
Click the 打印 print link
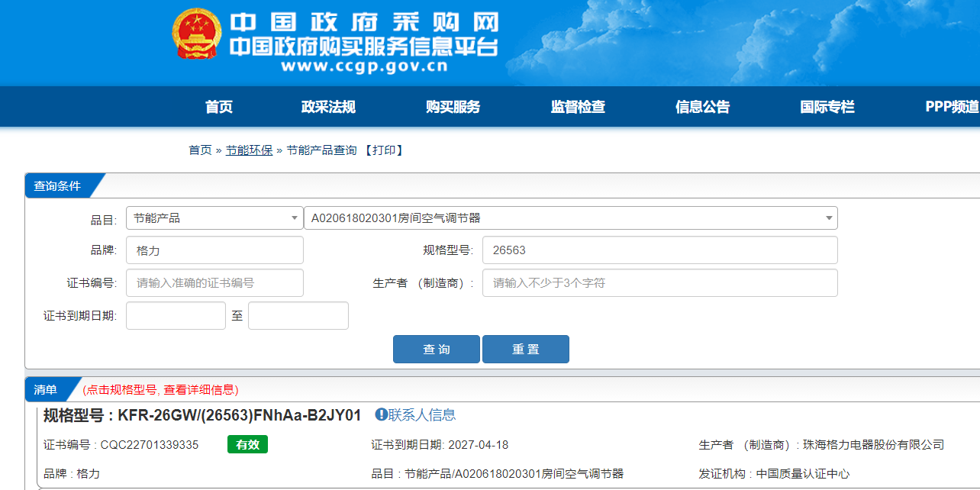384,150
